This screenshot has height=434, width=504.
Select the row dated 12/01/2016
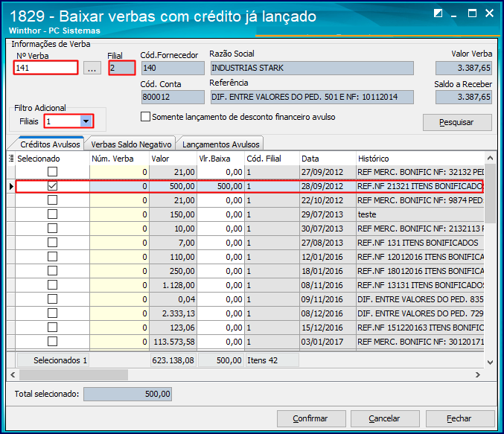(x=52, y=257)
